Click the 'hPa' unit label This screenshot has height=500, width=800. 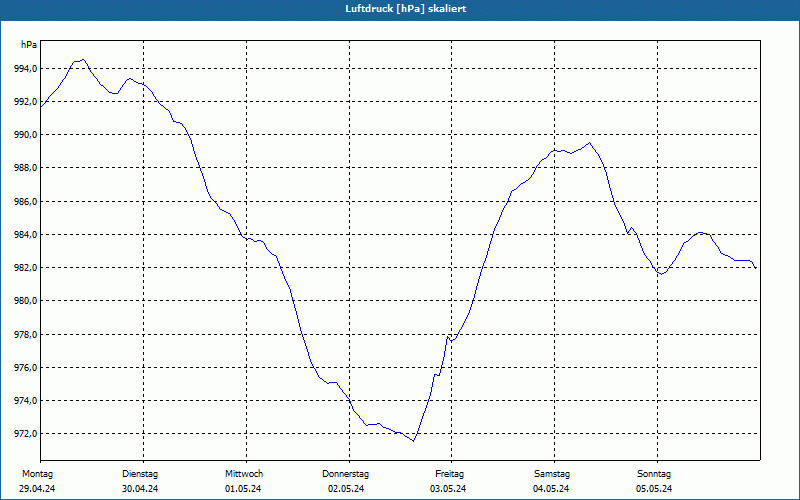29,45
